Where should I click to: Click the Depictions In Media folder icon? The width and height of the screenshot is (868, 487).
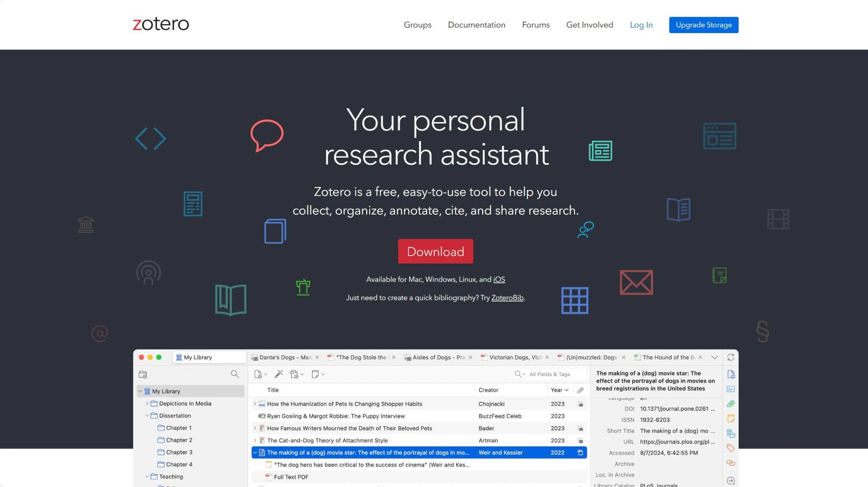[x=154, y=404]
